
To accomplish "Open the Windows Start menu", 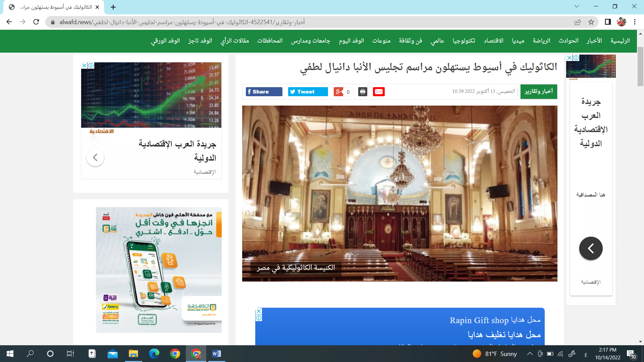I will click(10, 354).
